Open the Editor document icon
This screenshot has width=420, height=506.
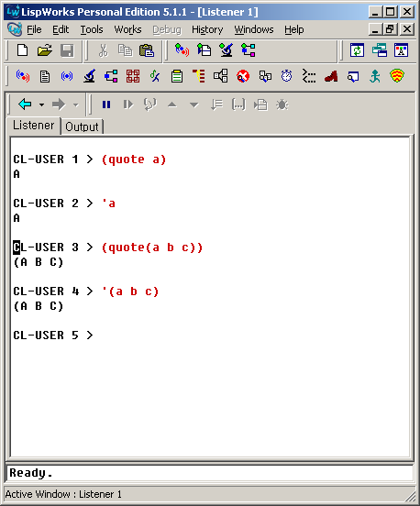coord(45,76)
